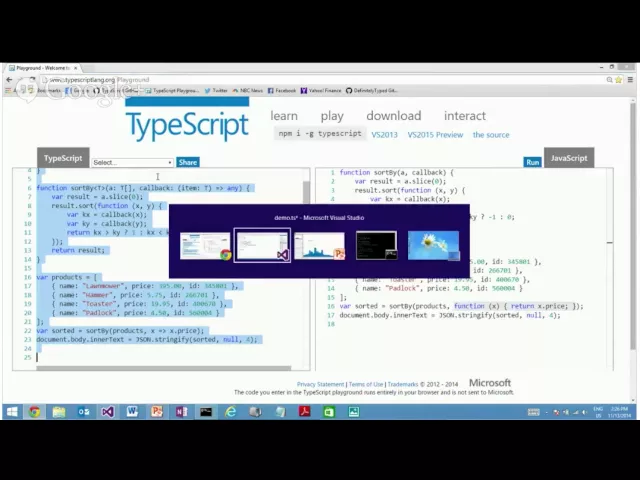640x480 pixels.
Task: Open File Explorer from the taskbar
Action: pyautogui.click(x=59, y=412)
